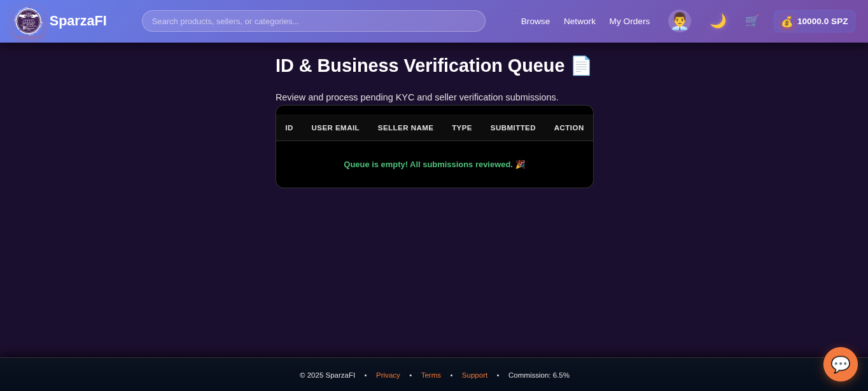The height and width of the screenshot is (391, 868).
Task: Open the chat support bubble
Action: (x=840, y=364)
